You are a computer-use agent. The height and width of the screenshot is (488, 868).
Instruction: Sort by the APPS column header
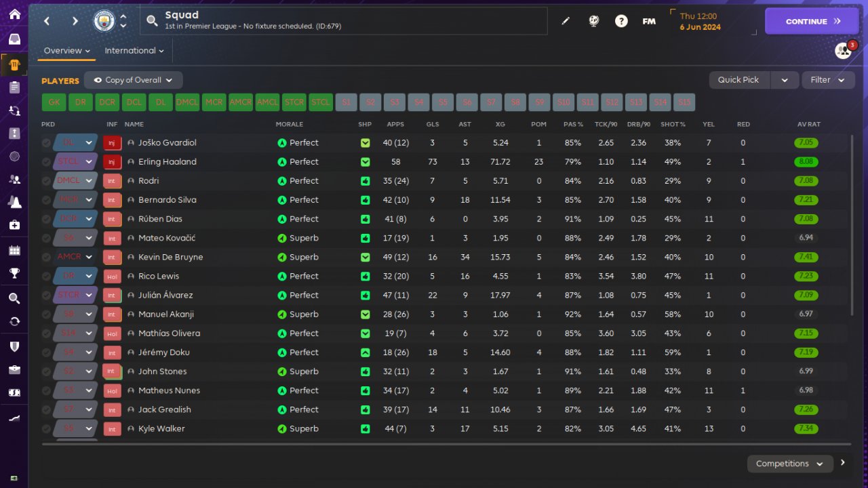[395, 125]
